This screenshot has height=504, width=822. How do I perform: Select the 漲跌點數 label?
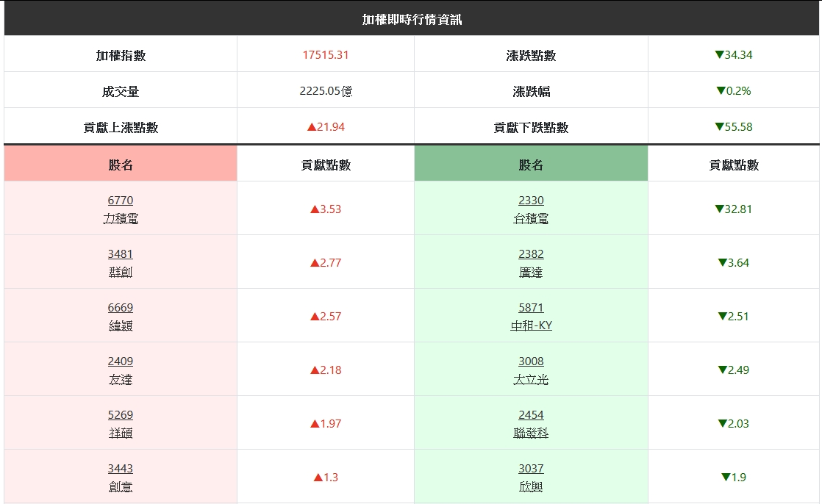point(531,56)
